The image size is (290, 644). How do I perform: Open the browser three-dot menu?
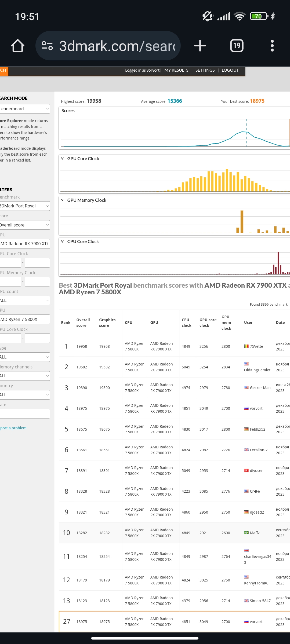(x=272, y=46)
